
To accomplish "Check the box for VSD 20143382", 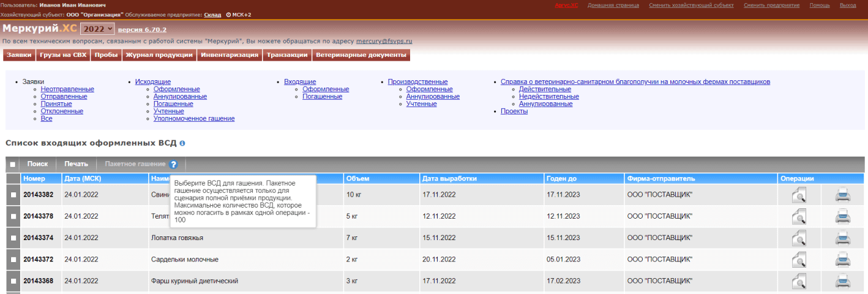I will (x=13, y=195).
